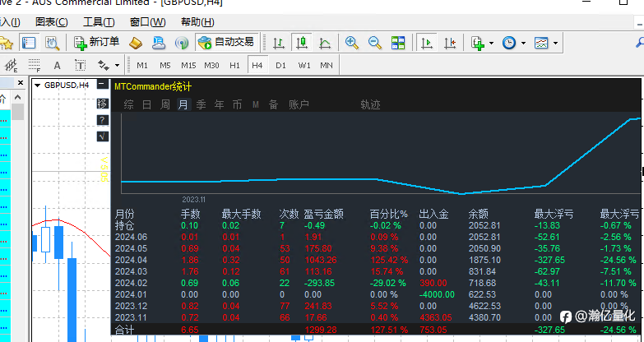The image size is (644, 342).
Task: Expand the periods dropdown arrow
Action: 523,43
